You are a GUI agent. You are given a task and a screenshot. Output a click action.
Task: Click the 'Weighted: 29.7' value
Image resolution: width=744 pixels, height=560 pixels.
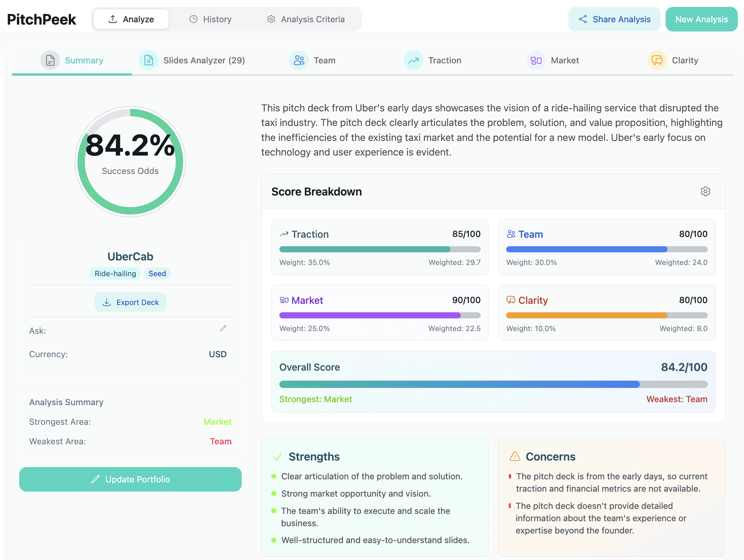pyautogui.click(x=455, y=262)
